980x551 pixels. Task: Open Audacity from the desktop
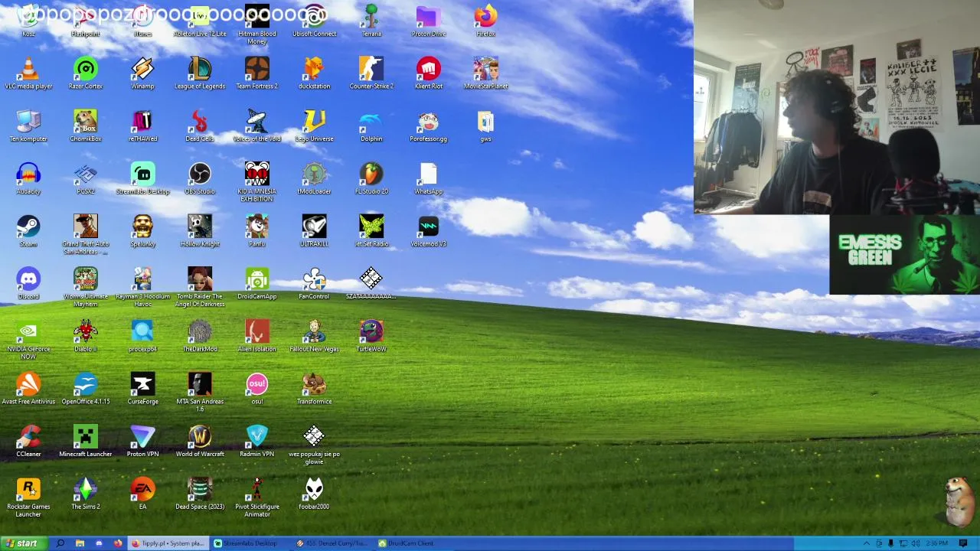point(28,179)
